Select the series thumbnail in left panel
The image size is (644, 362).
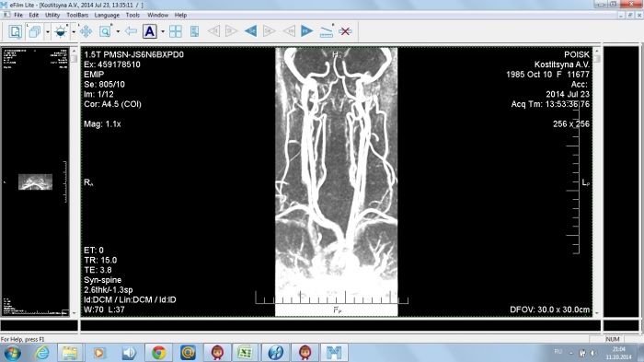click(x=35, y=181)
